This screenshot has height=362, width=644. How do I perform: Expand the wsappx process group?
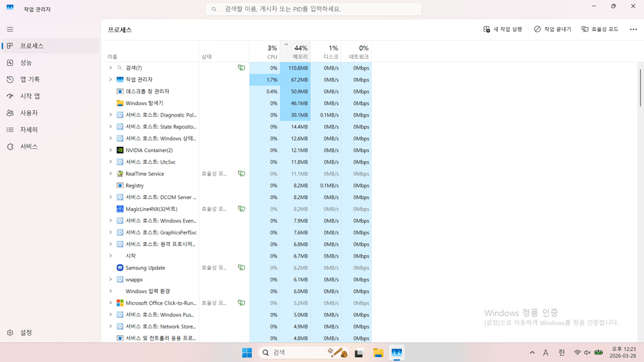[x=110, y=280]
